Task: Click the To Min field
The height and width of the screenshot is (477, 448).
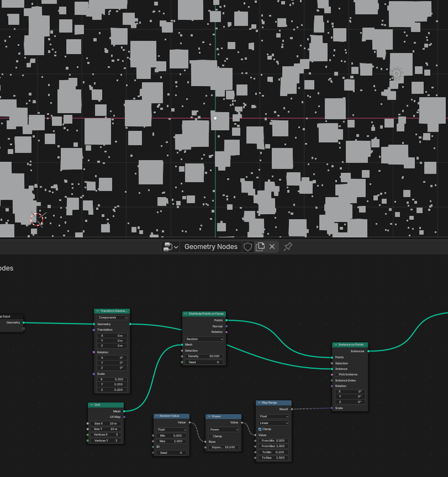Action: pos(273,452)
